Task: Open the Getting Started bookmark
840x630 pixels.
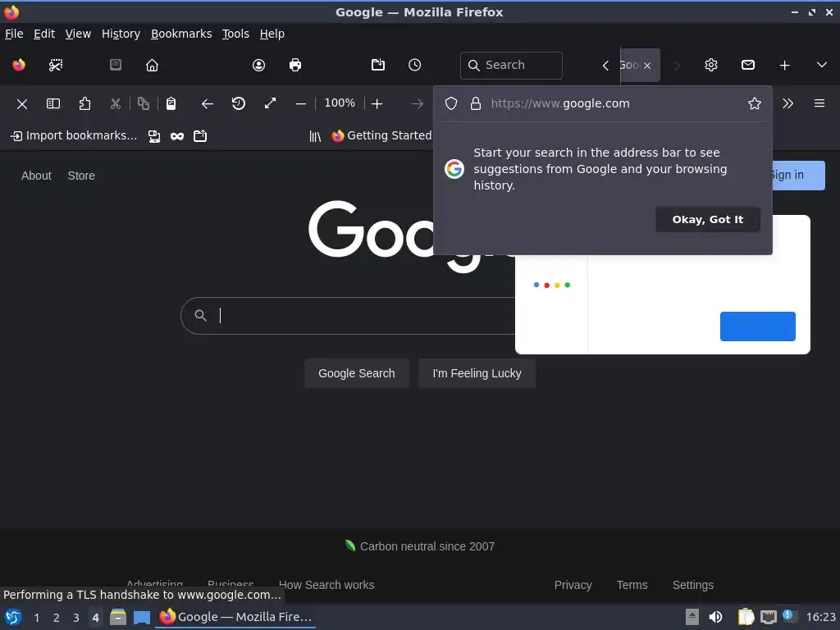Action: [x=381, y=136]
